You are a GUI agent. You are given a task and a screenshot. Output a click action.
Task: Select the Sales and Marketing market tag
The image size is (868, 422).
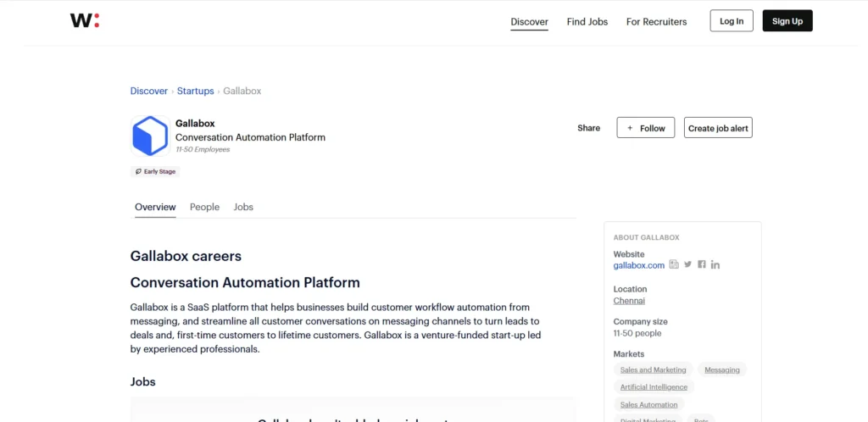click(x=654, y=370)
